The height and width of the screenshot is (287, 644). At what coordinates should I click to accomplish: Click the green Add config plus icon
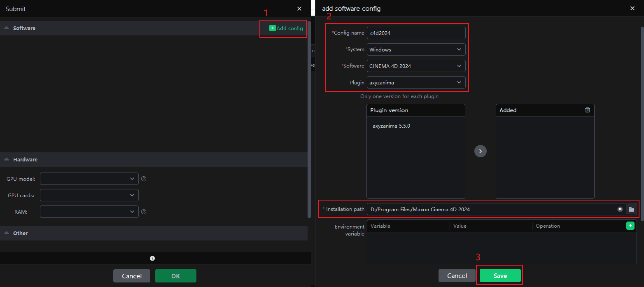(272, 28)
